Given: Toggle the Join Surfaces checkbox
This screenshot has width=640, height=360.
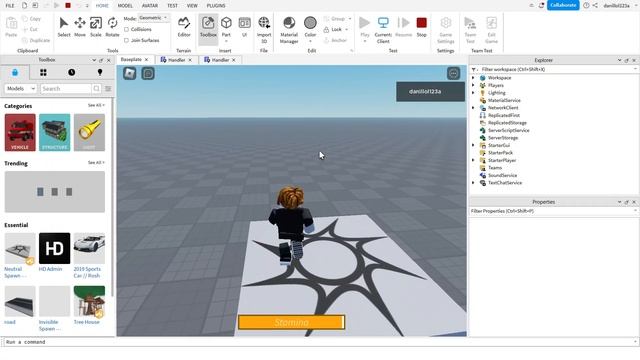Looking at the screenshot, I should (127, 40).
